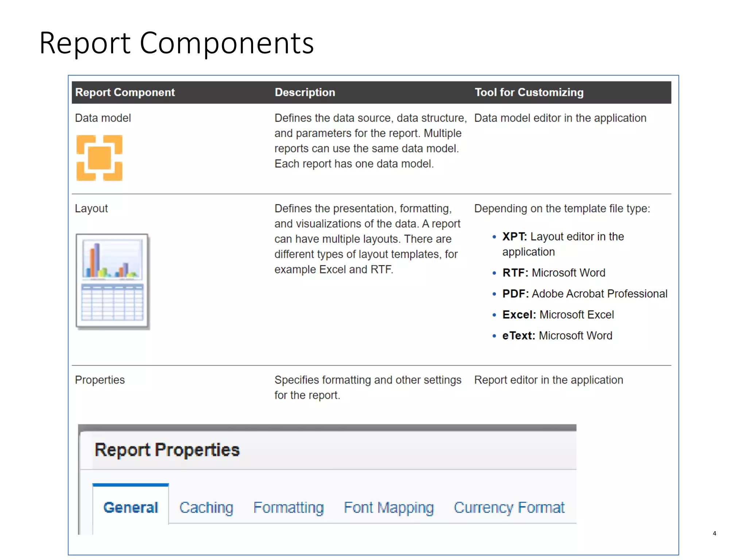Click the 'RTF: Microsoft Word' bullet
The width and height of the screenshot is (747, 560).
point(554,273)
